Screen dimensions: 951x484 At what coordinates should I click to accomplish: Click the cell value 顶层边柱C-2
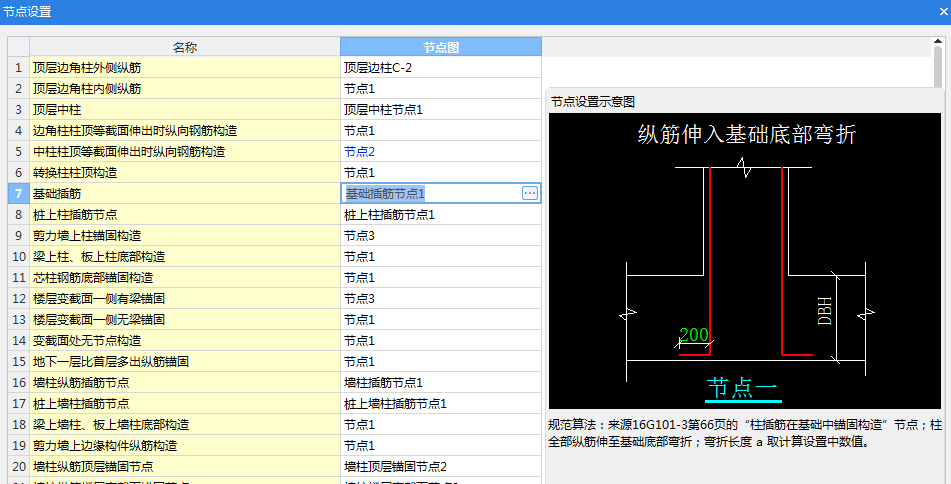pyautogui.click(x=378, y=68)
